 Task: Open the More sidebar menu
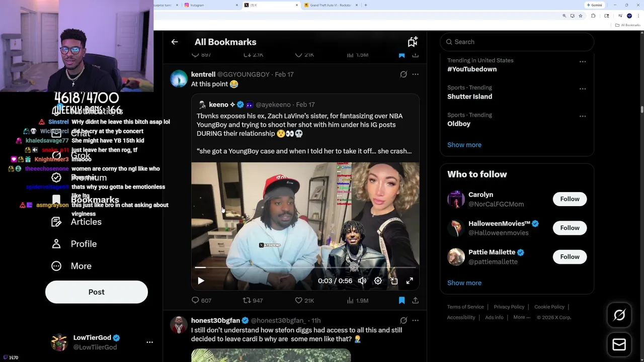click(x=71, y=266)
